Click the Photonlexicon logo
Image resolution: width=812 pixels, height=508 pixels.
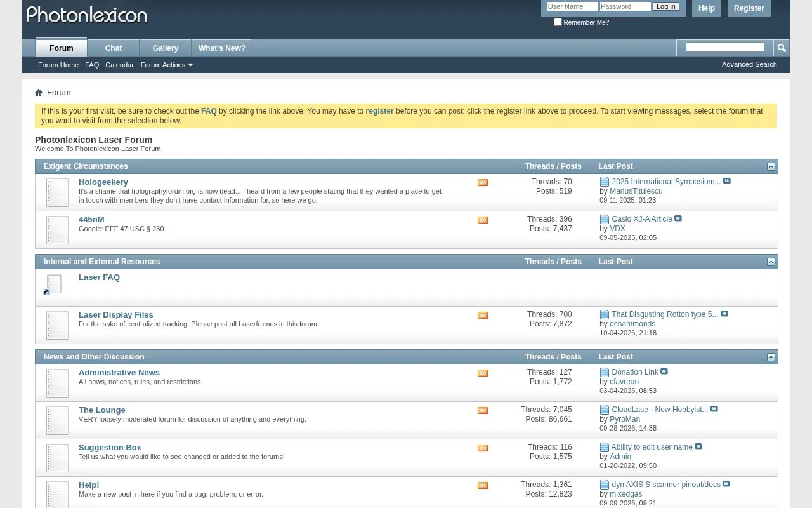coord(87,15)
